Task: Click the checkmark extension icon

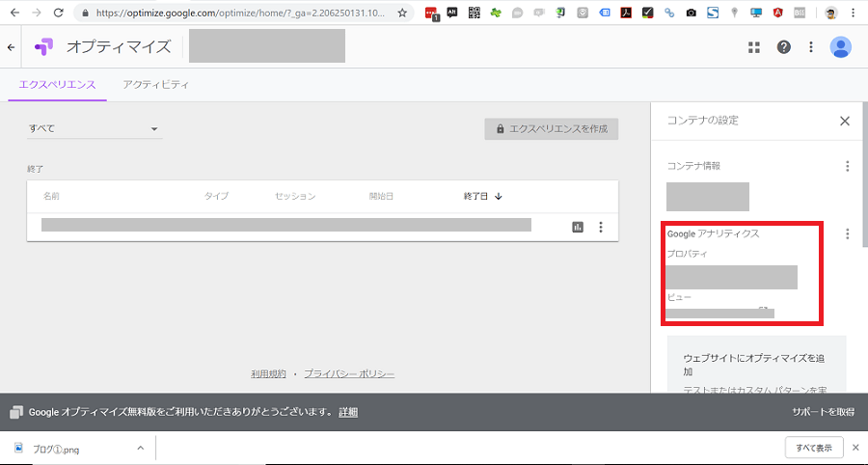Action: (648, 13)
